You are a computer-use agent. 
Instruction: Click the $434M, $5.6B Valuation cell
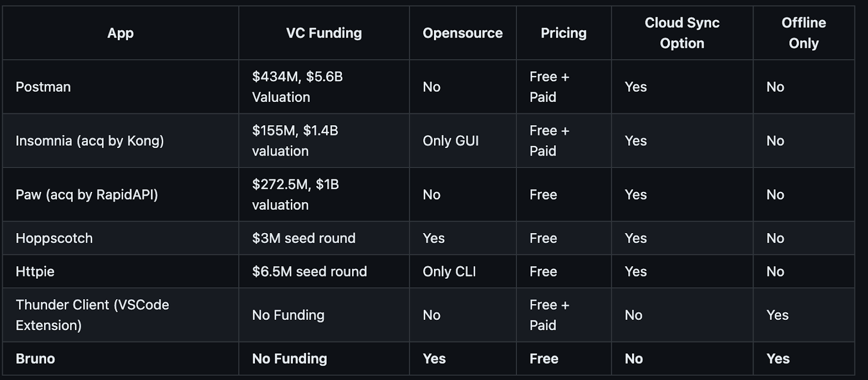tap(324, 87)
